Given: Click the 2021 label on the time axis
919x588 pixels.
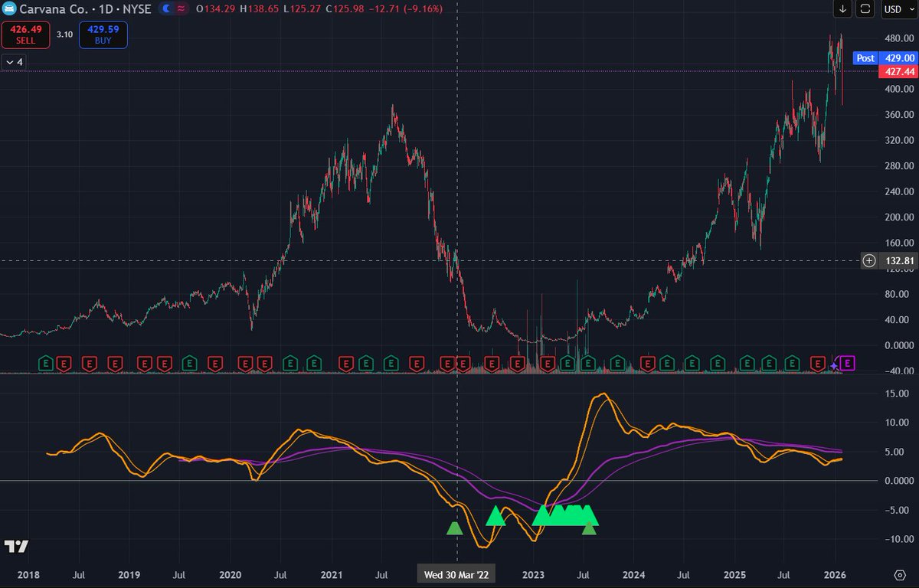Looking at the screenshot, I should [331, 574].
